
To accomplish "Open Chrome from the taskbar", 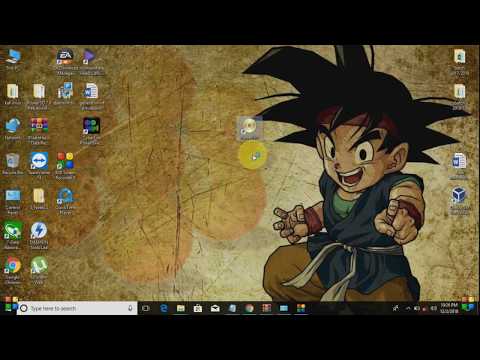I will pyautogui.click(x=249, y=308).
